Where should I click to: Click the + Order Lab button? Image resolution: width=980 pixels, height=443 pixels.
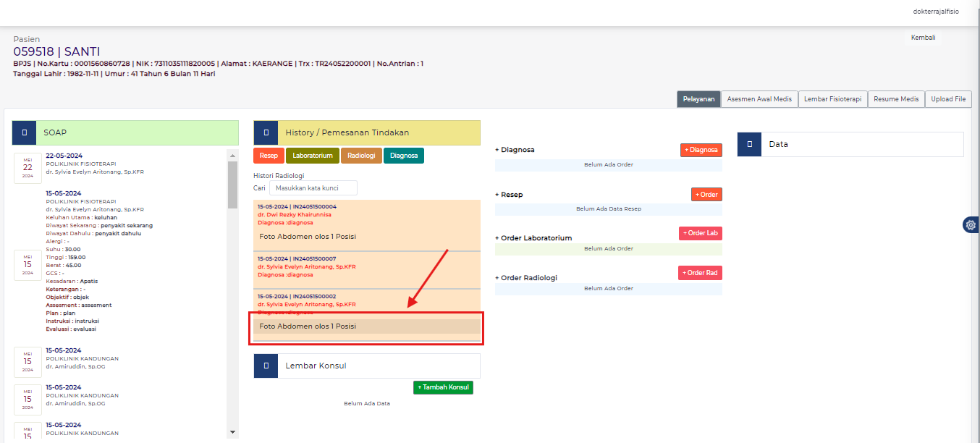pyautogui.click(x=700, y=233)
